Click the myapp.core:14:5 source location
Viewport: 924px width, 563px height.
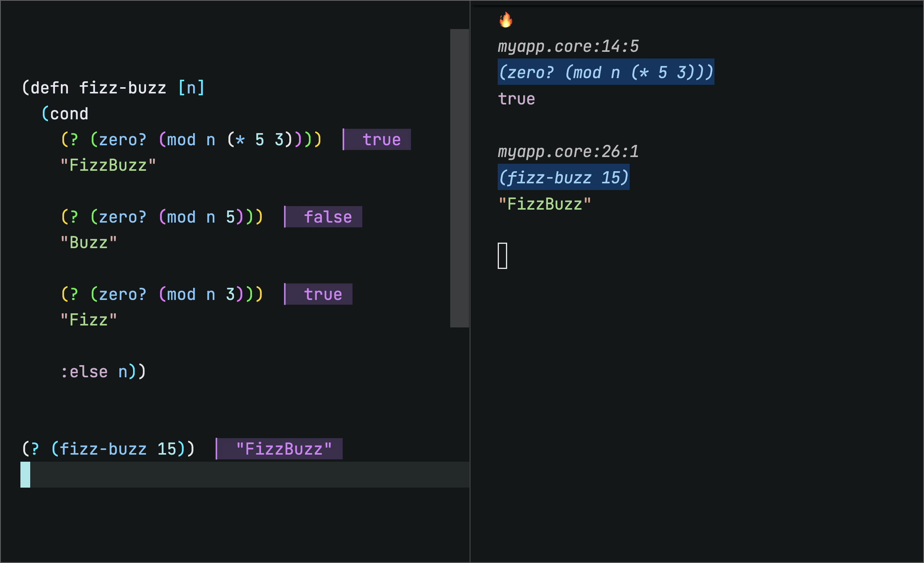568,47
